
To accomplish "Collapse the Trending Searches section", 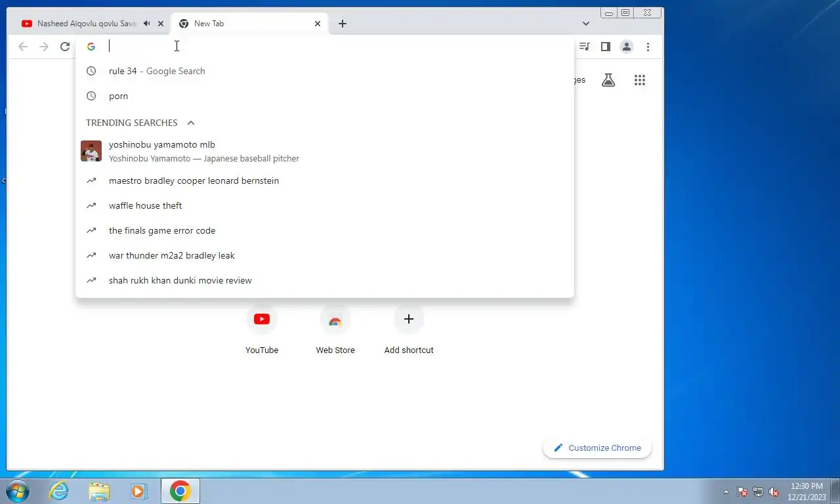I will (x=191, y=123).
